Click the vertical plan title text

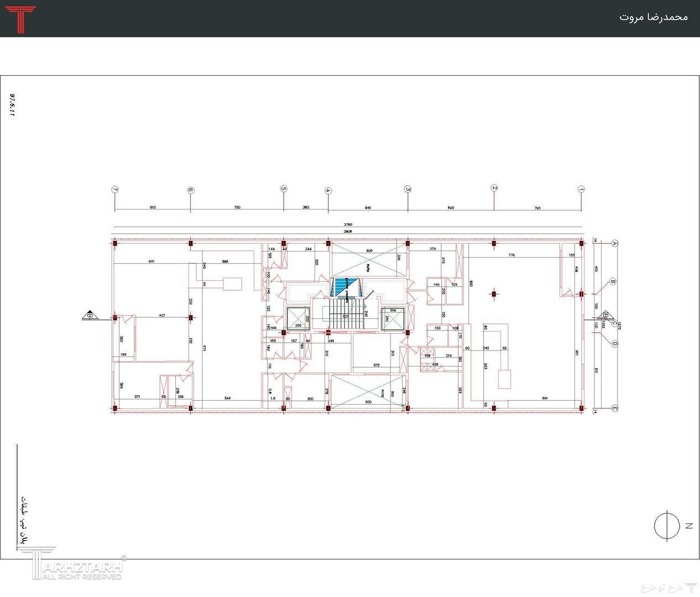point(23,520)
